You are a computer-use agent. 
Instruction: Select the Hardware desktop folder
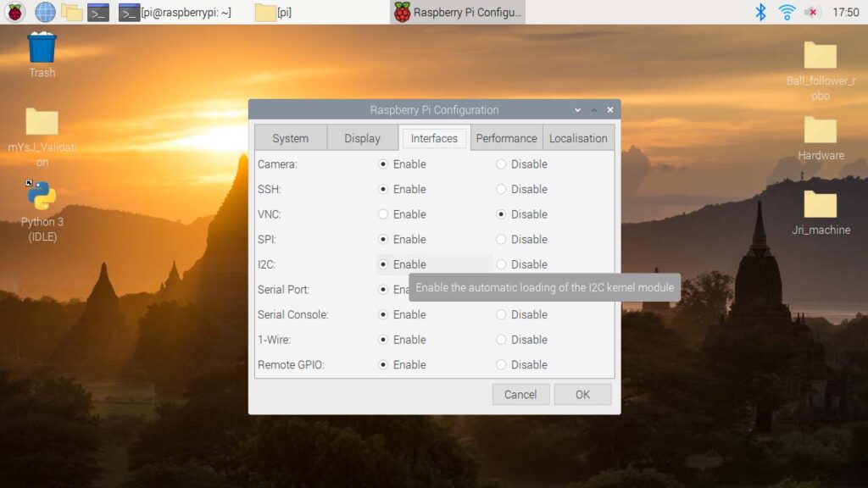pyautogui.click(x=821, y=139)
